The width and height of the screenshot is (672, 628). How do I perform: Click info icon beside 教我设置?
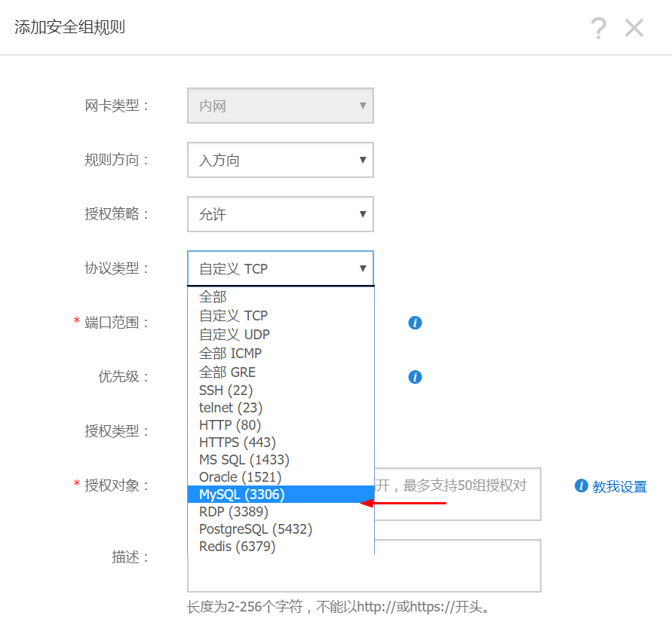pos(581,486)
